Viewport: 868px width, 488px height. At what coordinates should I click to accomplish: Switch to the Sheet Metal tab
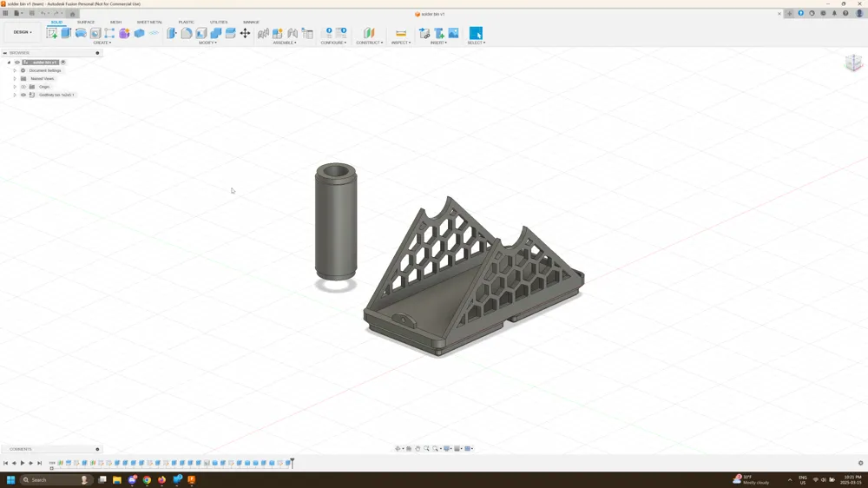[149, 23]
